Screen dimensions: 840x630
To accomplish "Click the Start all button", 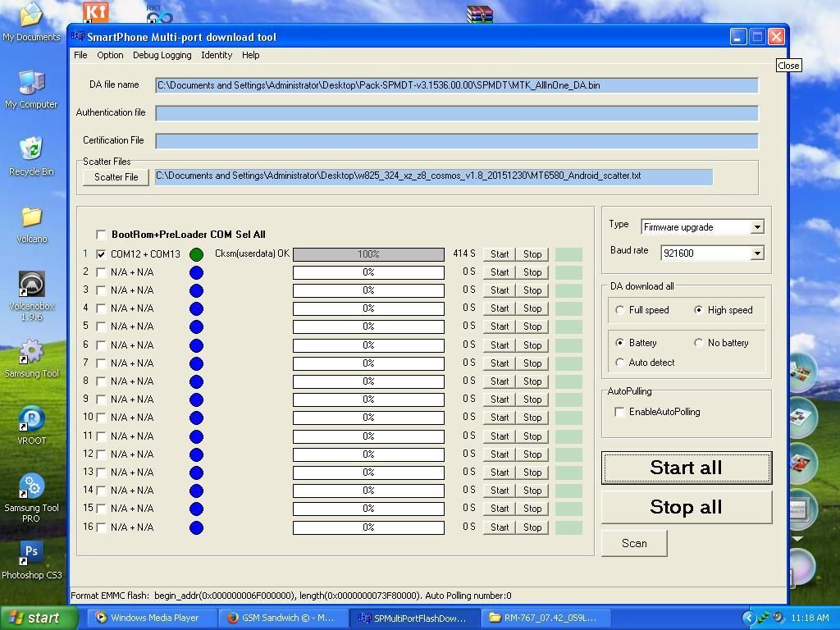I will [687, 468].
